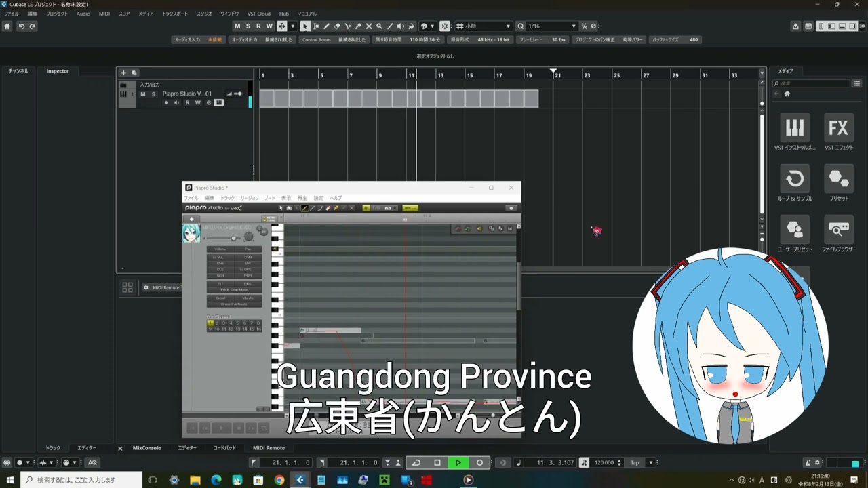Click the speaker icon in Piapro editor toolbar

[x=479, y=228]
